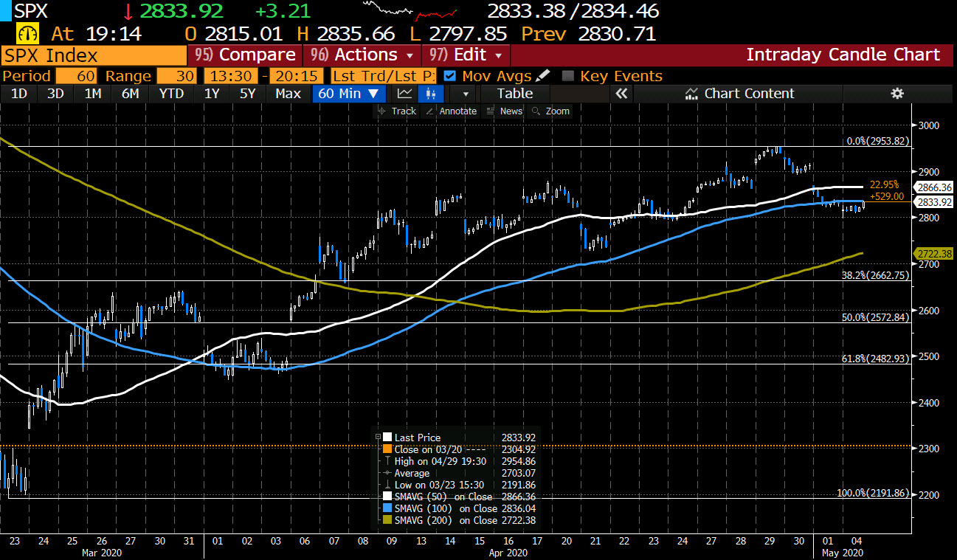The width and height of the screenshot is (957, 560).
Task: Click the 100.0%(2191.86) Fibonacci label
Action: pos(872,493)
